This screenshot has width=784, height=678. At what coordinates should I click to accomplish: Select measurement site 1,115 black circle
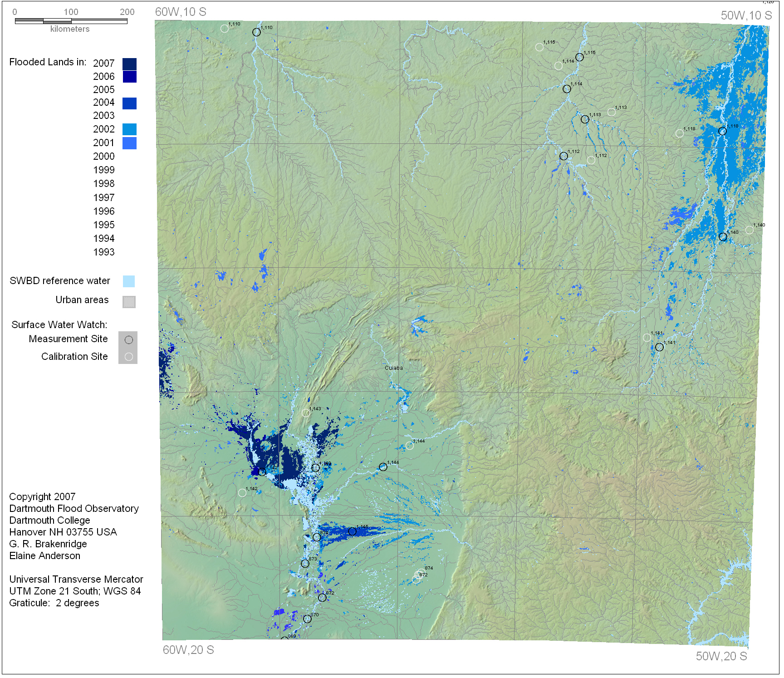pos(579,57)
